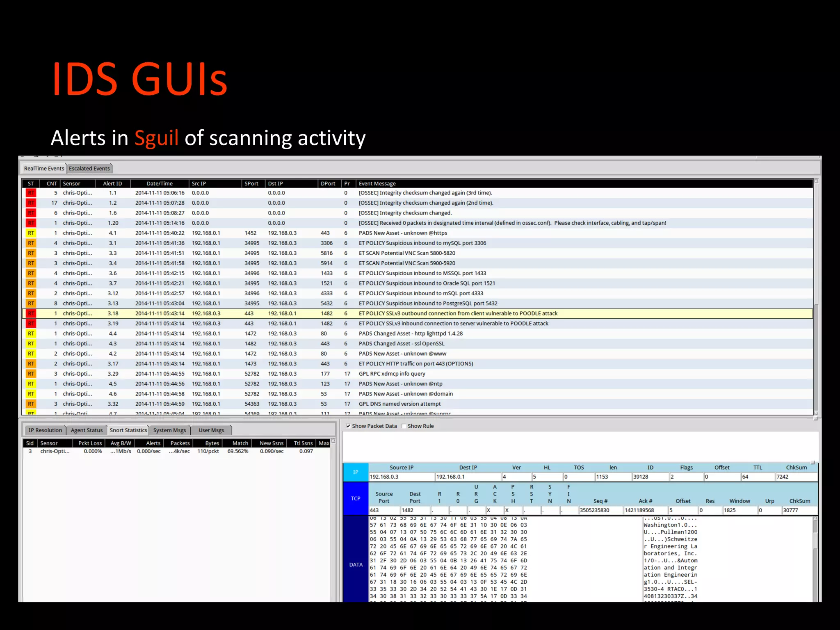Switch to the RealTime Events tab
840x630 pixels.
(x=44, y=168)
